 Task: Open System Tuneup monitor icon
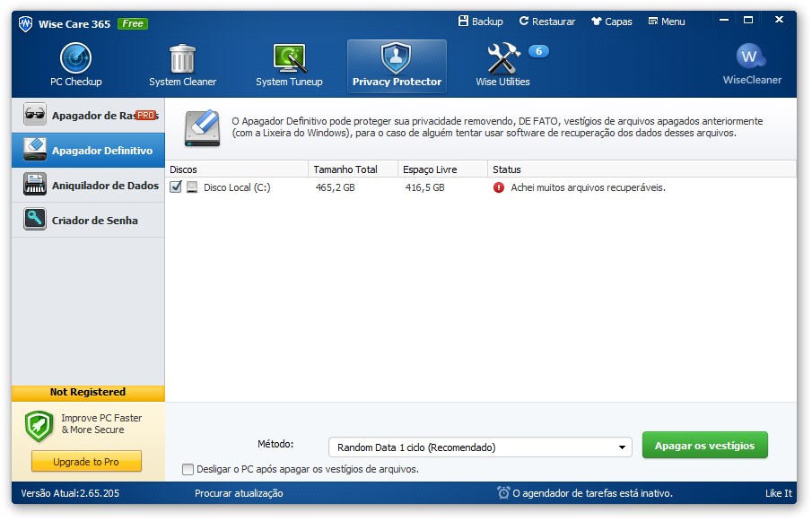click(289, 59)
